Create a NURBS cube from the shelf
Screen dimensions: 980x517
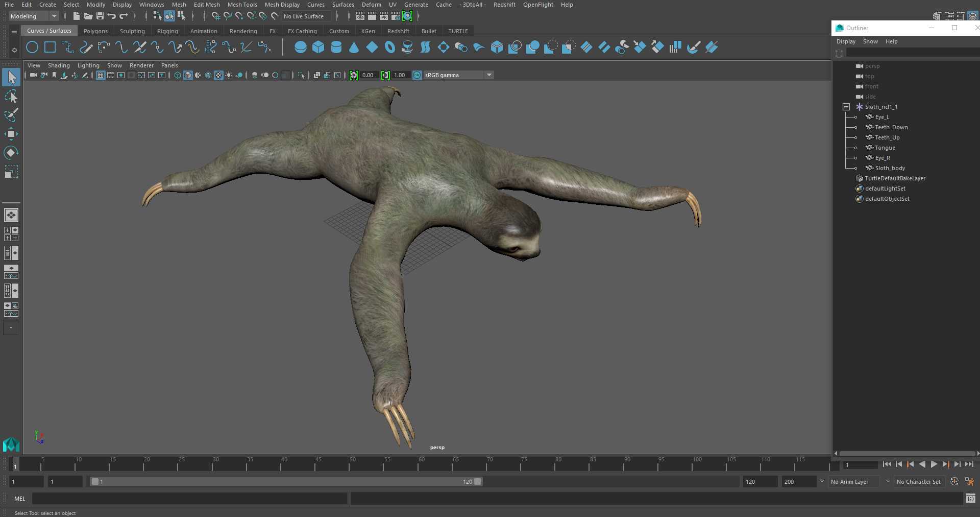point(318,48)
